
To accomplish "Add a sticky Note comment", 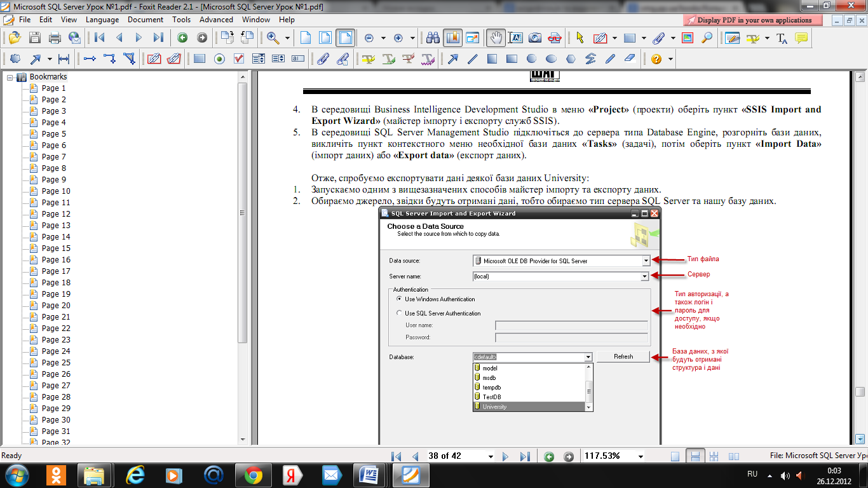I will [801, 37].
